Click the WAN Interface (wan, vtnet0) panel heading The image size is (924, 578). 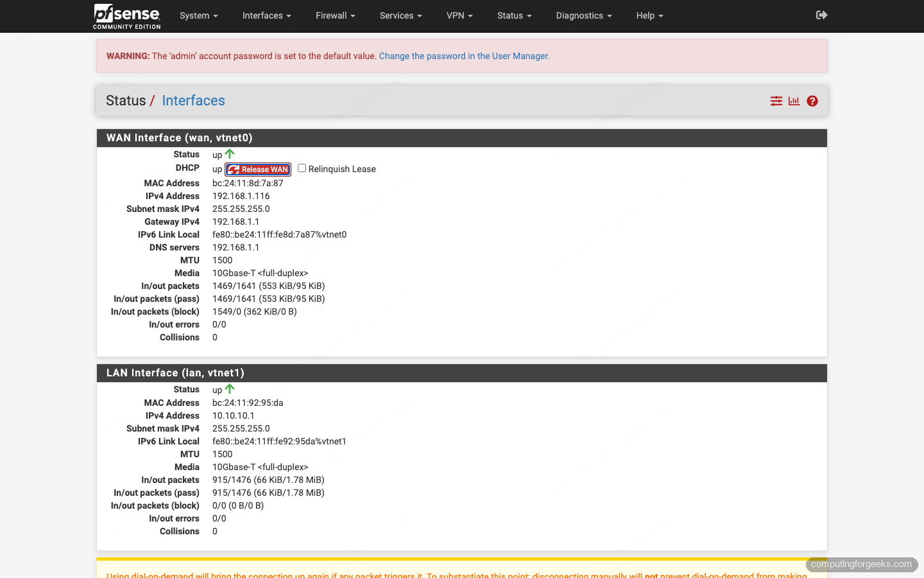click(462, 138)
